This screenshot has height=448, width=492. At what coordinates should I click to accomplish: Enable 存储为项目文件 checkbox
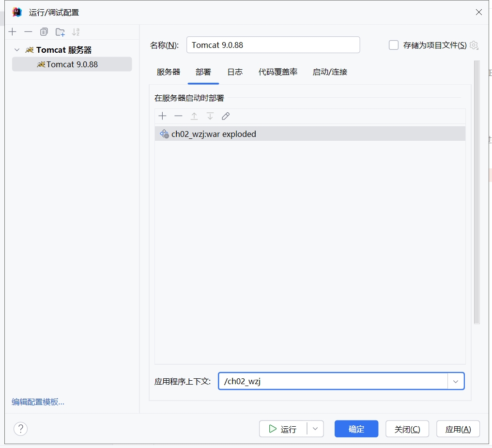click(394, 45)
